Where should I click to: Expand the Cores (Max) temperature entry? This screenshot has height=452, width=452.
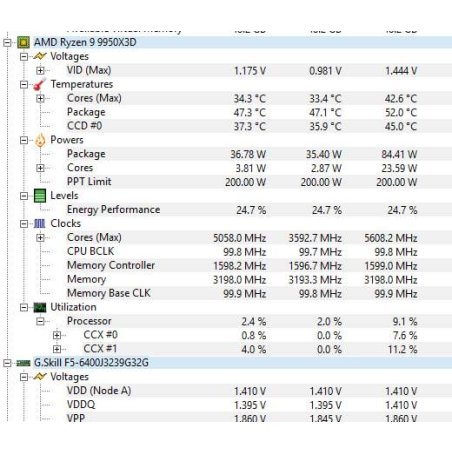point(40,98)
